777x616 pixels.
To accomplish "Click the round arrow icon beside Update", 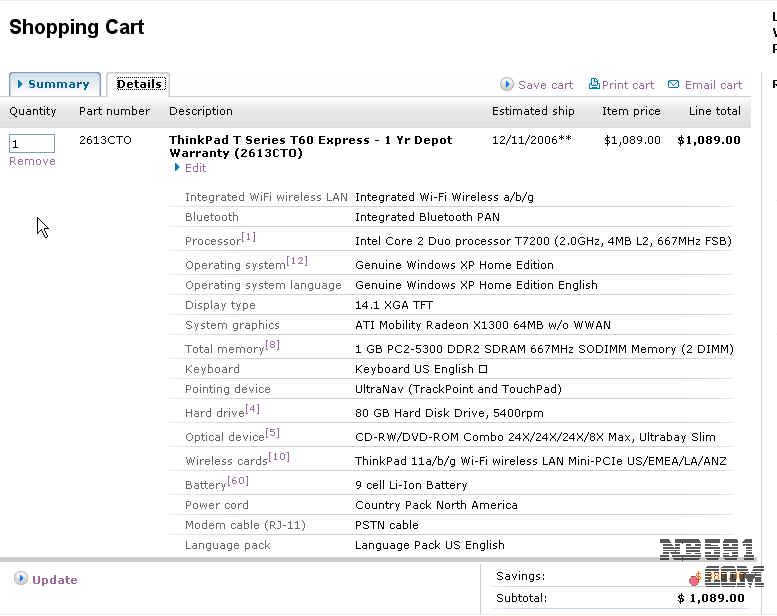I will tap(21, 579).
